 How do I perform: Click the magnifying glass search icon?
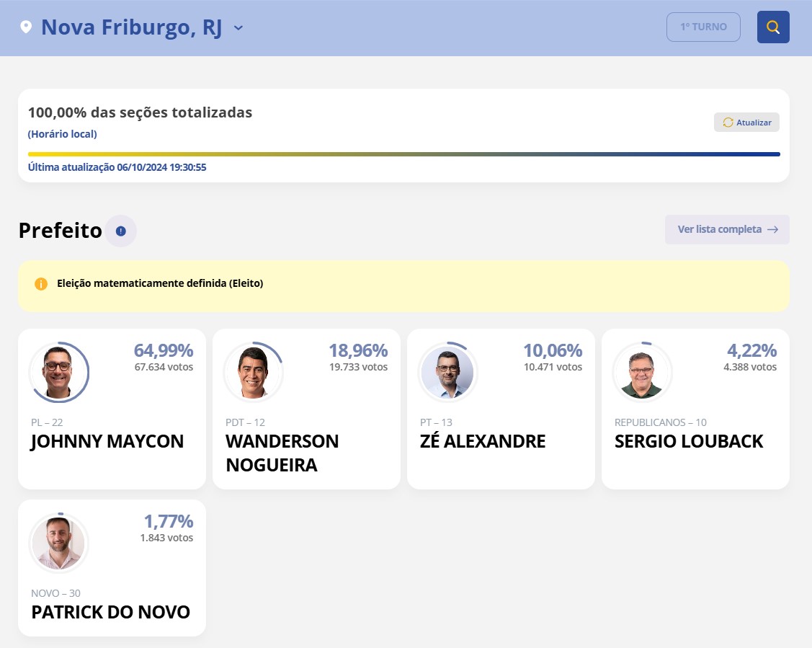point(772,27)
